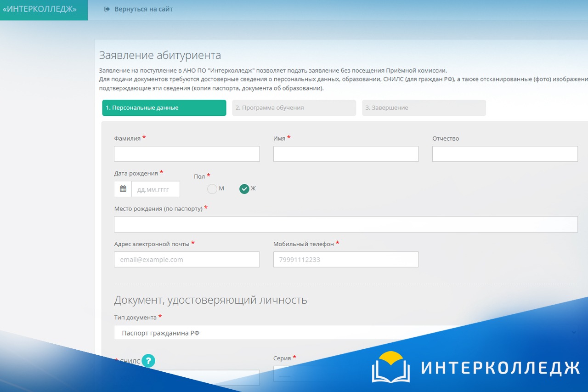Click the Дата рождения date field
The image size is (588, 392).
(155, 189)
